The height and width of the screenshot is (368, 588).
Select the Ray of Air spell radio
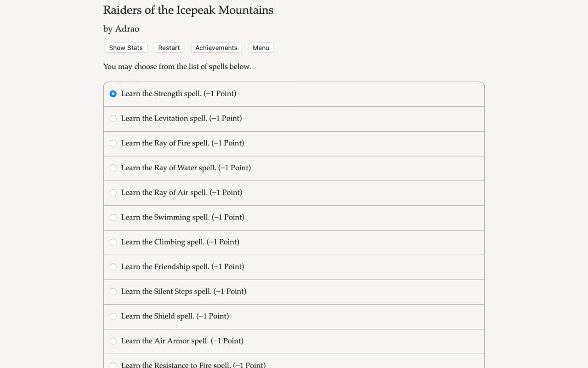point(113,193)
